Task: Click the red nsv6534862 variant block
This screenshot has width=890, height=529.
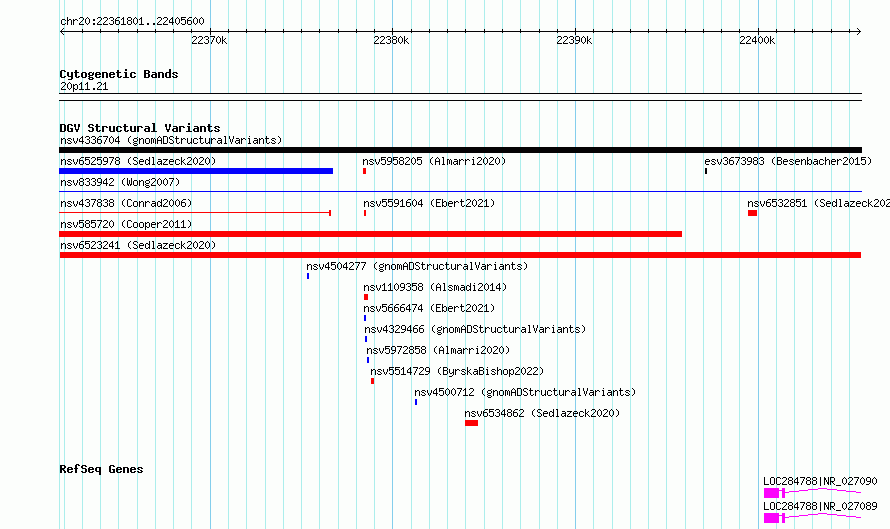Action: coord(471,423)
